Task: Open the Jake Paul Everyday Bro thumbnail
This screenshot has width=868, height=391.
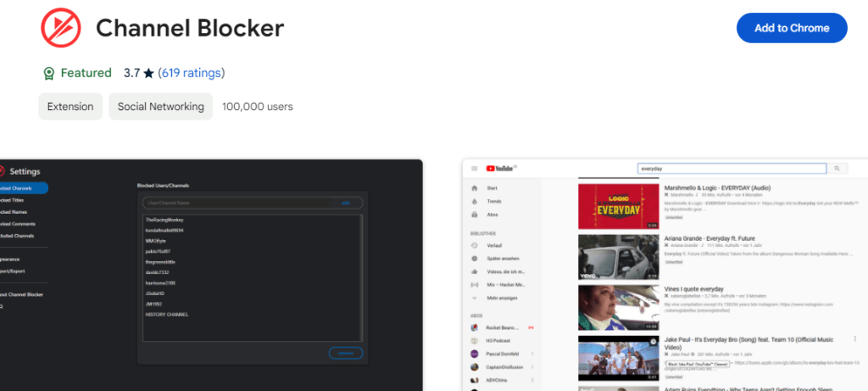Action: click(x=618, y=358)
